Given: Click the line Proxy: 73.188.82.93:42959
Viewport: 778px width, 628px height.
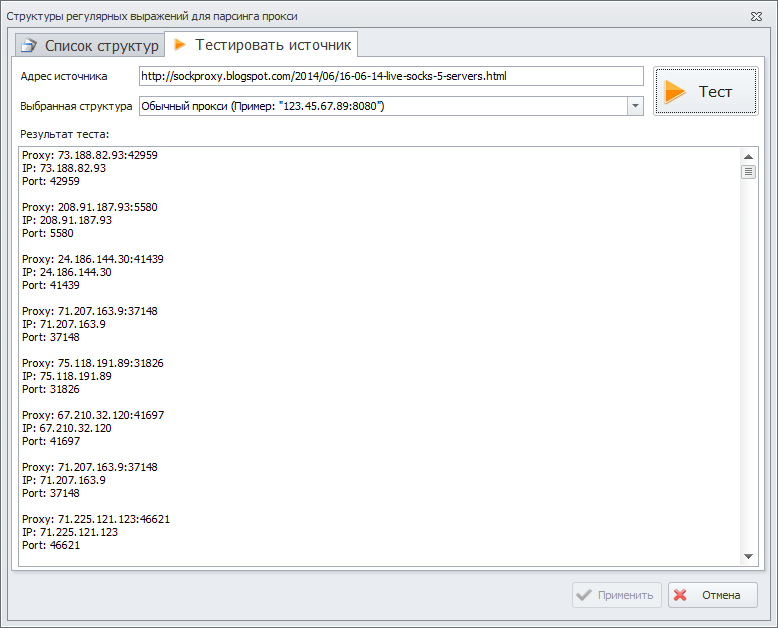Looking at the screenshot, I should 90,155.
